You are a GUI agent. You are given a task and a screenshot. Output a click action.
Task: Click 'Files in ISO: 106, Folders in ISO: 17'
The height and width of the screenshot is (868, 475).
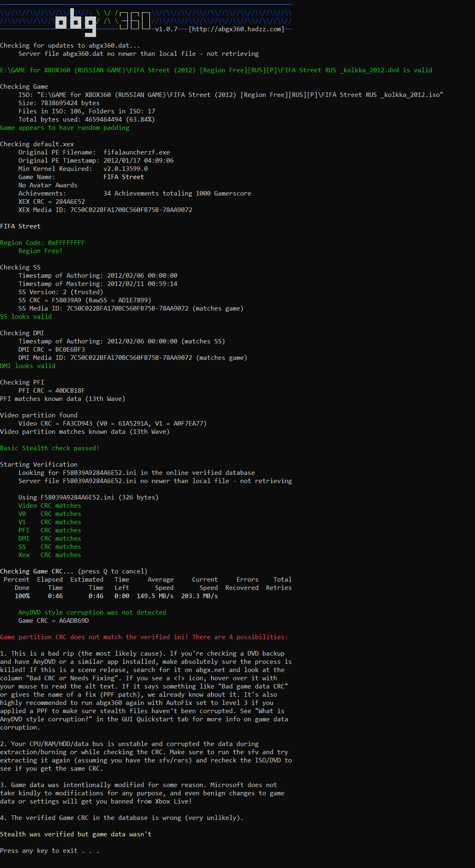87,111
